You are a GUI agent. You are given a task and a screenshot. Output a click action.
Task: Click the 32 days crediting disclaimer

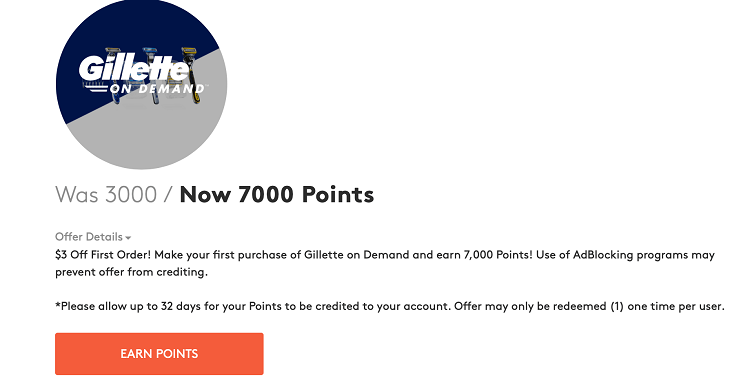click(253, 306)
